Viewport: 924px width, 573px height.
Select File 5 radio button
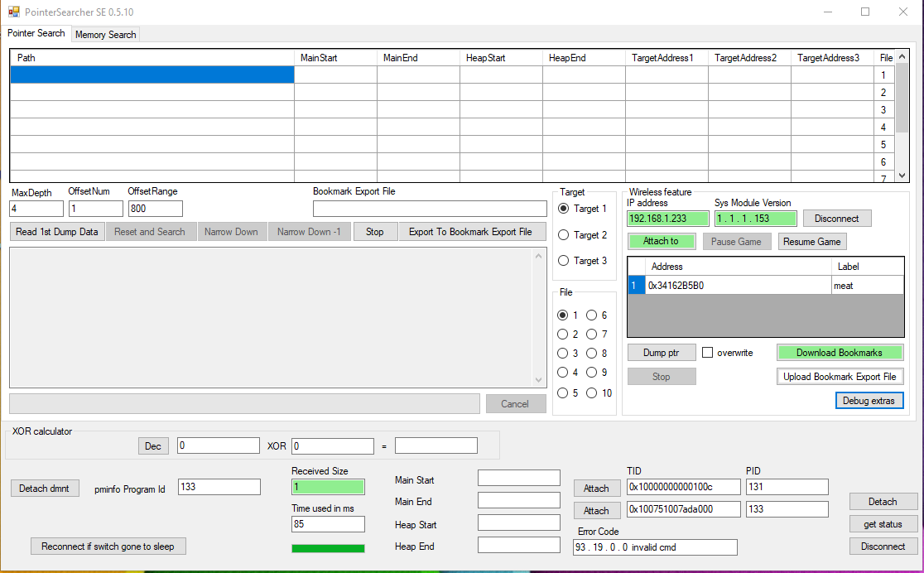[568, 393]
